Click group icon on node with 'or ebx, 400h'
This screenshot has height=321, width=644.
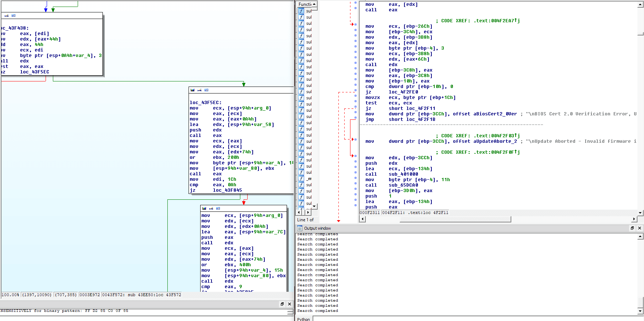(218, 208)
